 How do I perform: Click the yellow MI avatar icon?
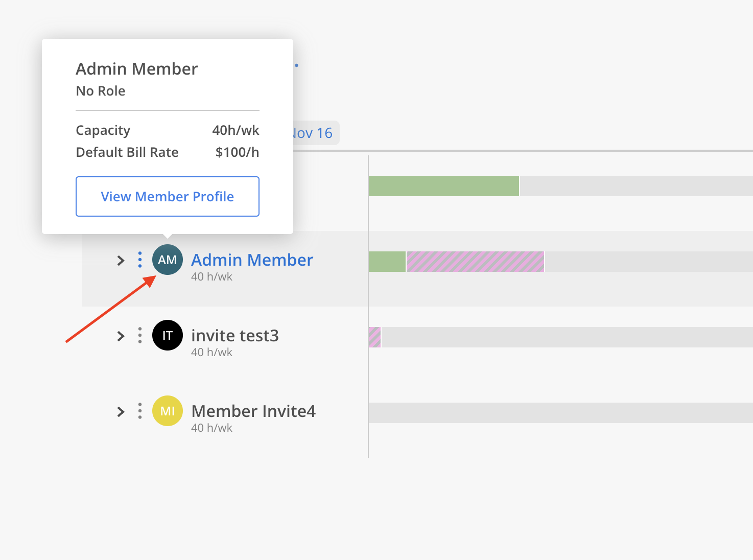click(x=168, y=411)
